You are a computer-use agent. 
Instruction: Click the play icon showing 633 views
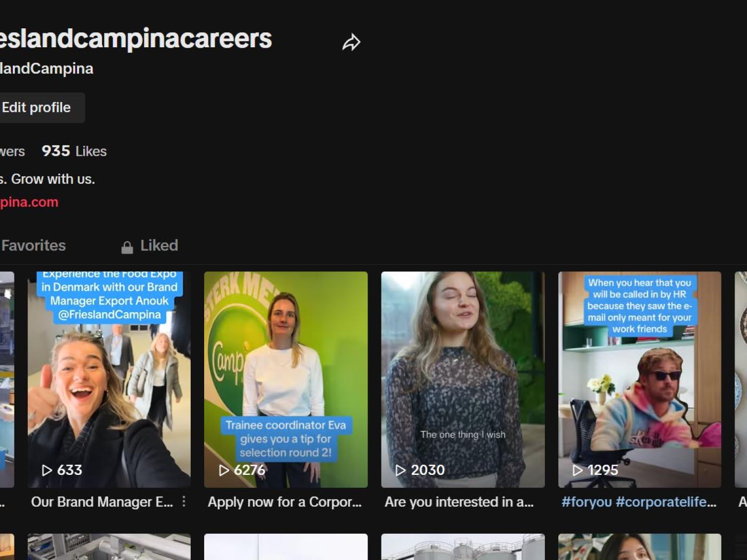[x=47, y=470]
